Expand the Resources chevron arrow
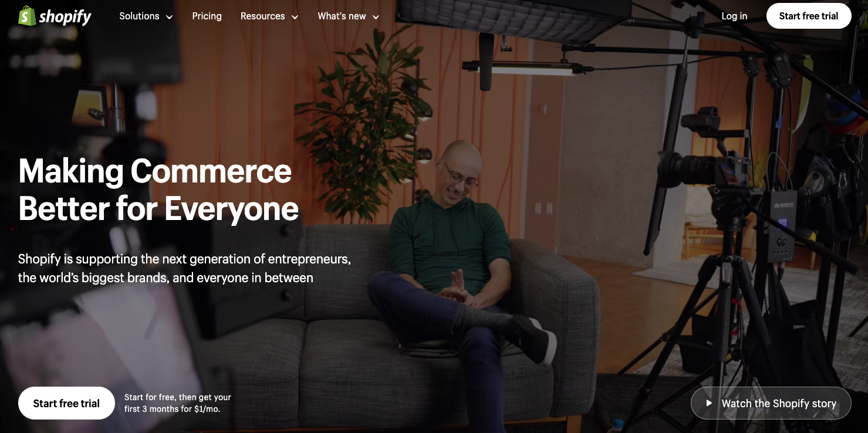This screenshot has height=433, width=868. click(x=295, y=17)
